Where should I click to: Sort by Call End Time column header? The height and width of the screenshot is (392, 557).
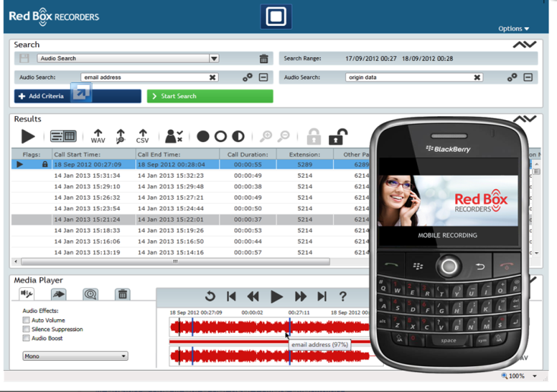178,154
